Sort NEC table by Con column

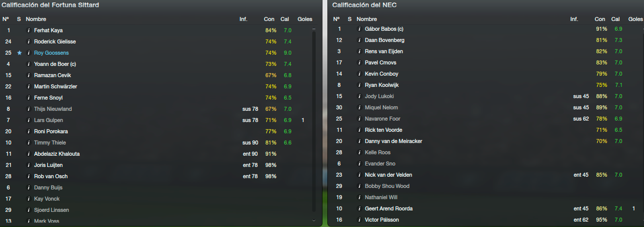pos(600,19)
